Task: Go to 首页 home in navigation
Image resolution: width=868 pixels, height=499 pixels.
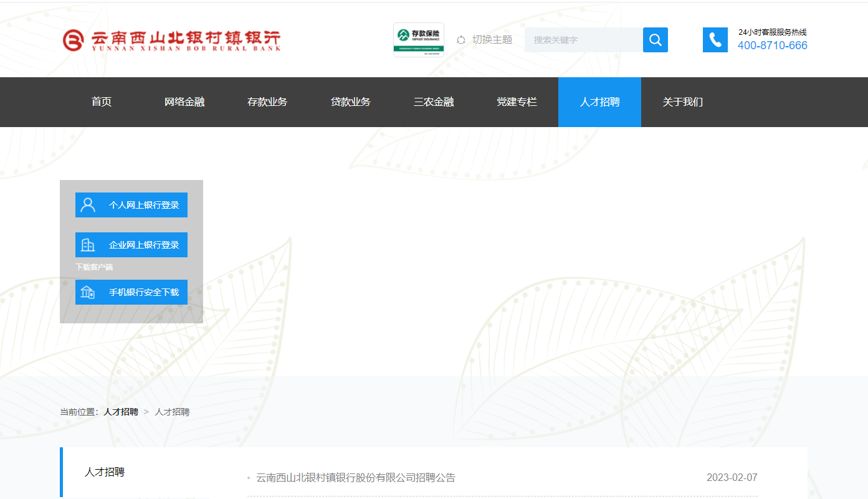Action: (x=102, y=102)
